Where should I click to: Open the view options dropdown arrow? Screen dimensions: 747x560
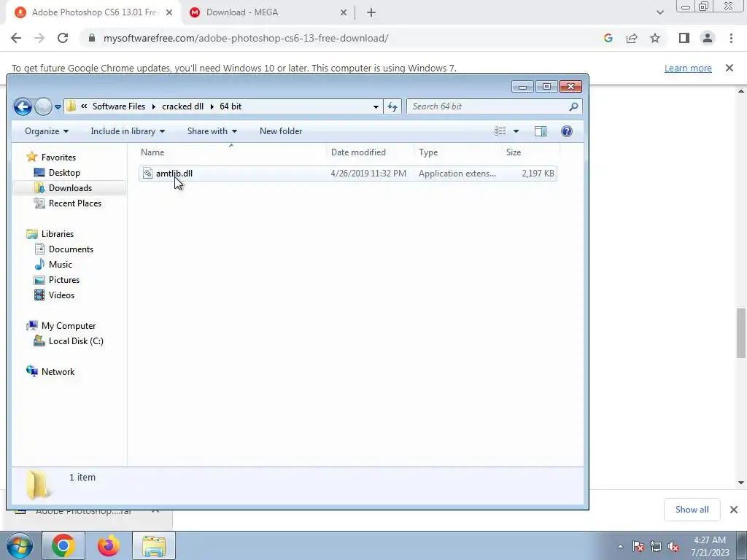[516, 131]
